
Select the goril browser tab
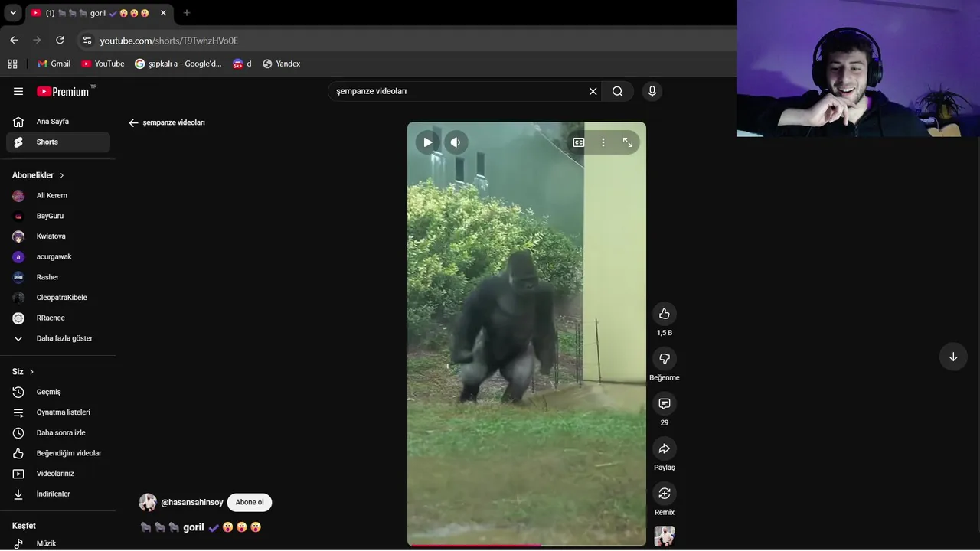98,13
